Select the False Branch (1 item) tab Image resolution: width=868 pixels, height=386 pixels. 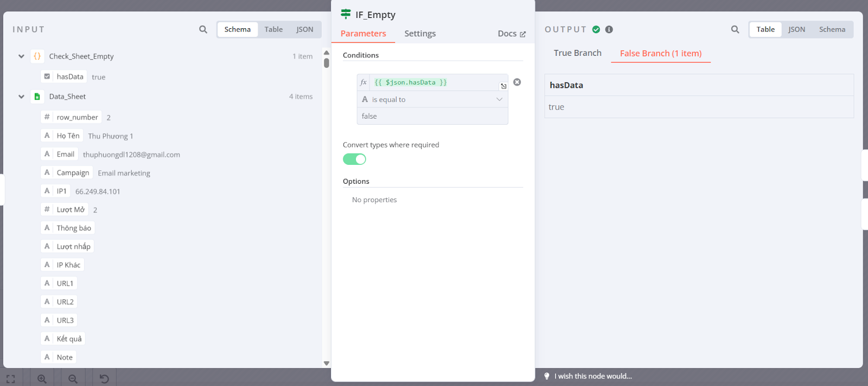[661, 53]
